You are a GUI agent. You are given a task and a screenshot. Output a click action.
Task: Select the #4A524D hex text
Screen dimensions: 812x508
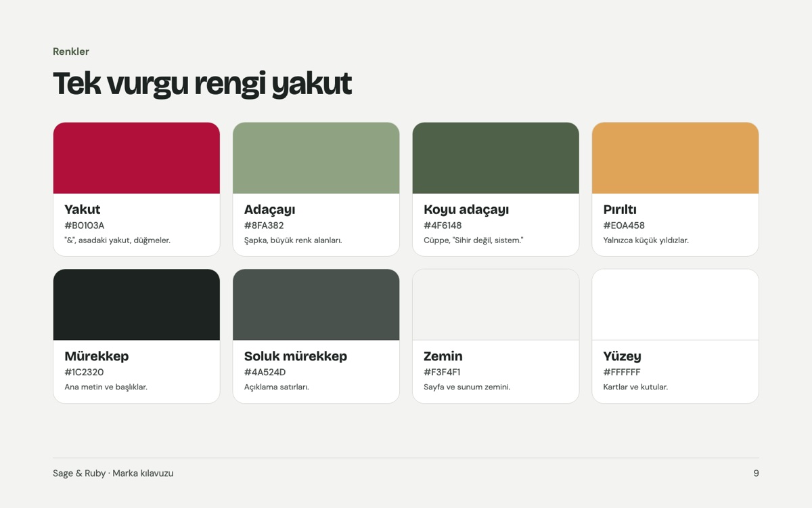pyautogui.click(x=265, y=373)
